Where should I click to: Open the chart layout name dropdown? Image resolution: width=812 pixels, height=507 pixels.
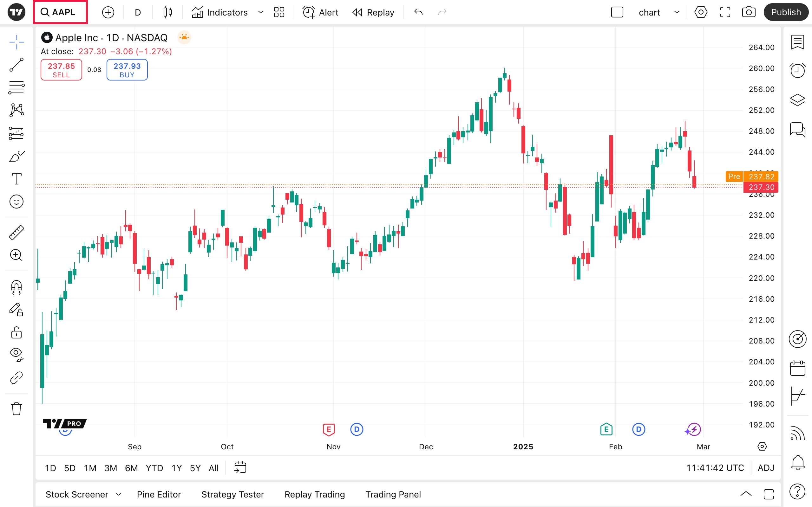click(677, 12)
